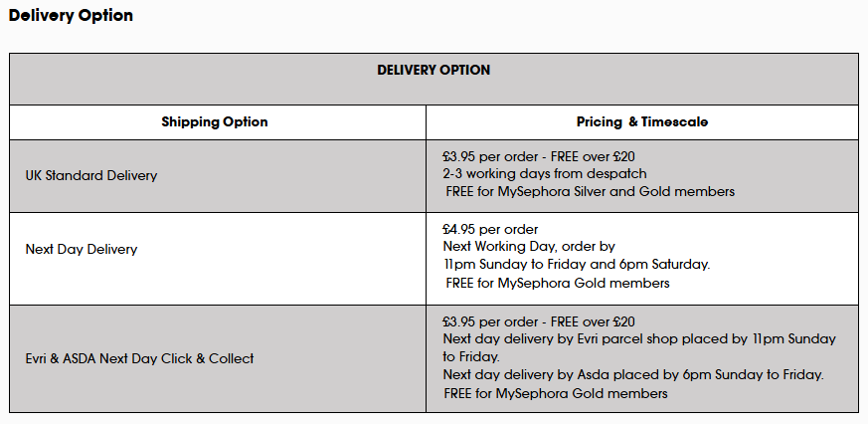Click the Asda placed by 6pm line
868x424 pixels.
coord(633,375)
